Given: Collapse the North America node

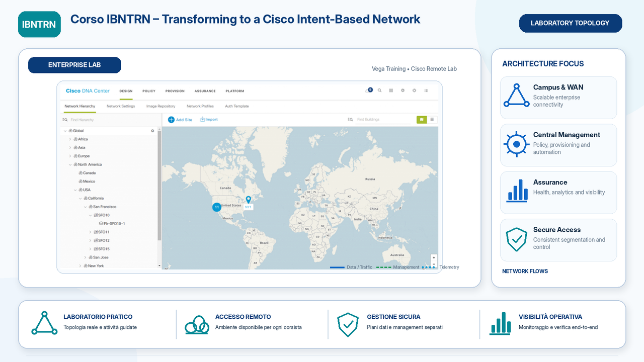Looking at the screenshot, I should (x=70, y=164).
